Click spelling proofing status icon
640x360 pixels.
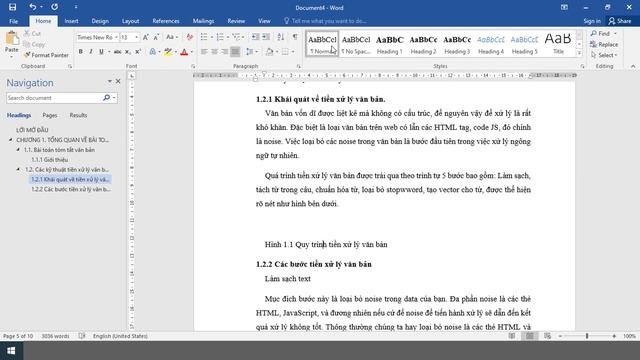82,336
